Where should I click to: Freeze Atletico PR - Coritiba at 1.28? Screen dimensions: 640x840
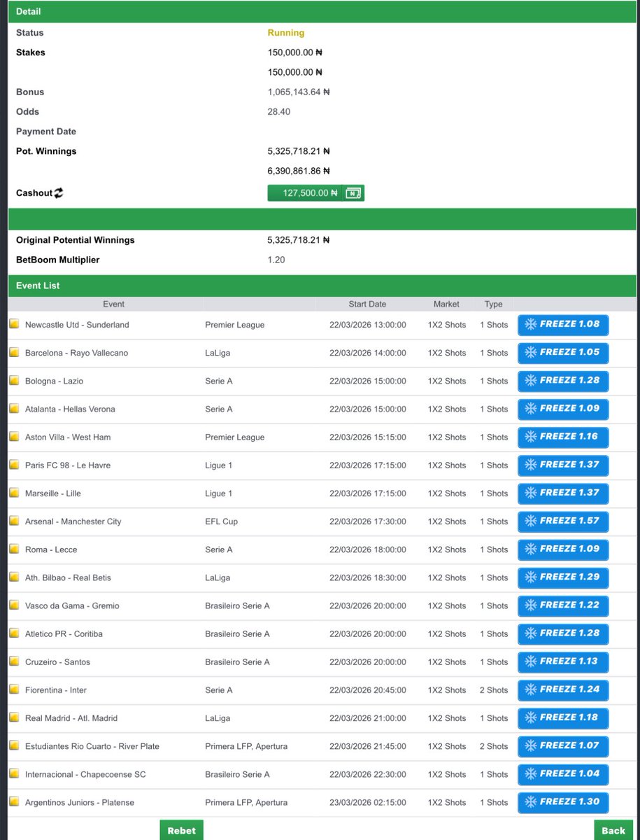(x=563, y=633)
